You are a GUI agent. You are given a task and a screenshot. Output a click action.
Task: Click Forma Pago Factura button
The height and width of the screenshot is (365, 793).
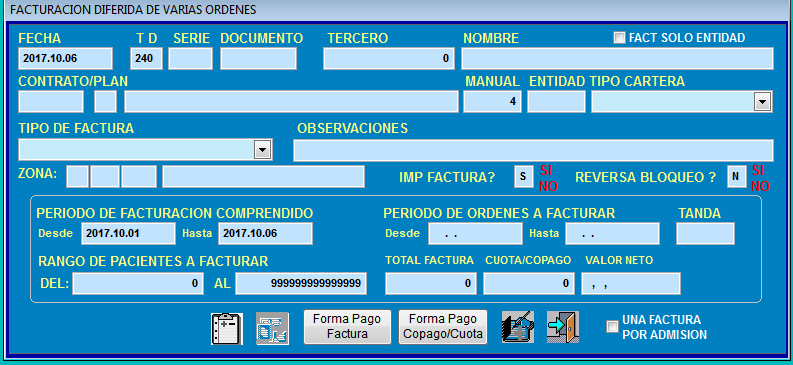(347, 327)
